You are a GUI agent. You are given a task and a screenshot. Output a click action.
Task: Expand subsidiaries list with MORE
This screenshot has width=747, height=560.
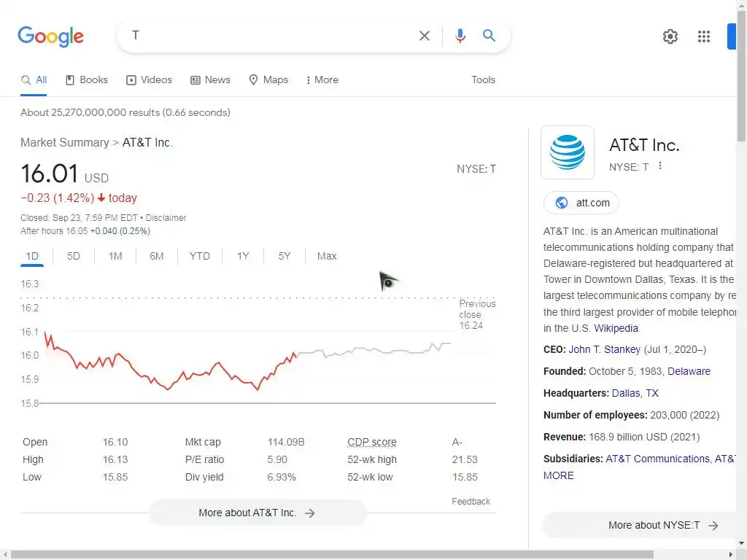click(559, 475)
